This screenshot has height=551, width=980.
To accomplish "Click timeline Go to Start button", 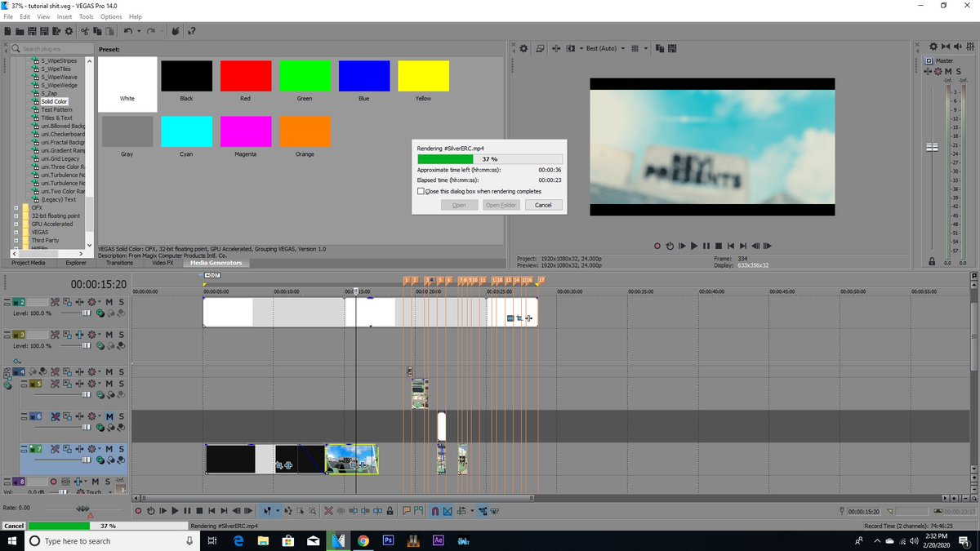I will (212, 511).
